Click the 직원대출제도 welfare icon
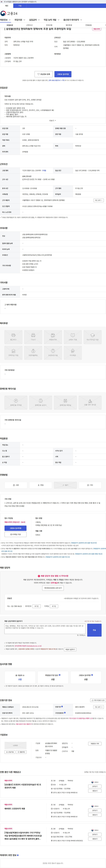The image size is (106, 868). pyautogui.click(x=33, y=353)
